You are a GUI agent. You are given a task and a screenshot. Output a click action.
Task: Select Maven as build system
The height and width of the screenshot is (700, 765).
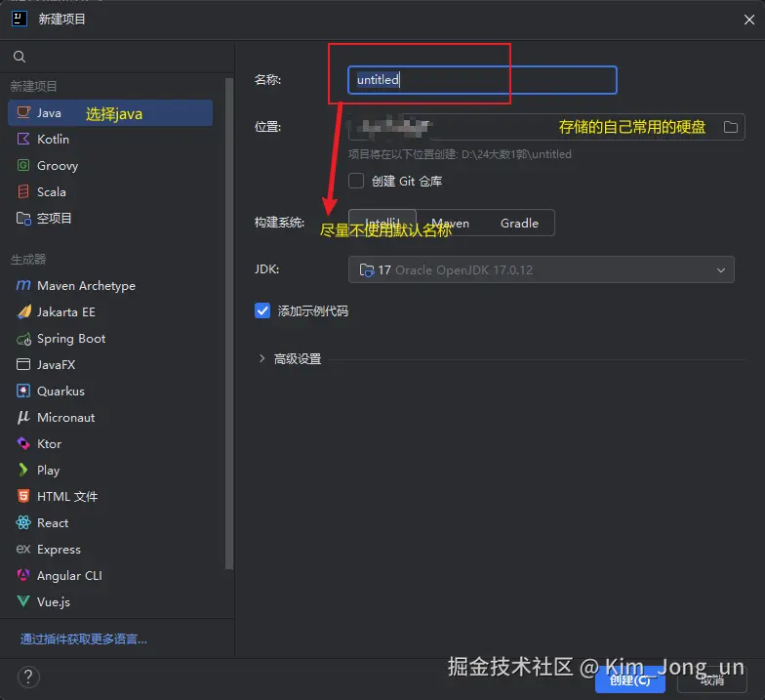451,223
